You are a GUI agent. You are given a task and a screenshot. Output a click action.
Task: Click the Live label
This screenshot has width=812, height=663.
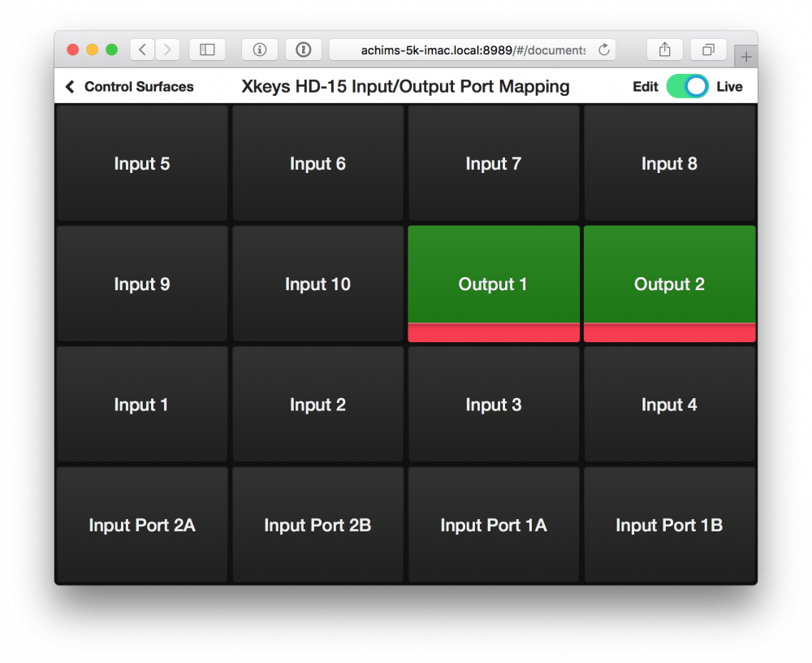point(729,87)
